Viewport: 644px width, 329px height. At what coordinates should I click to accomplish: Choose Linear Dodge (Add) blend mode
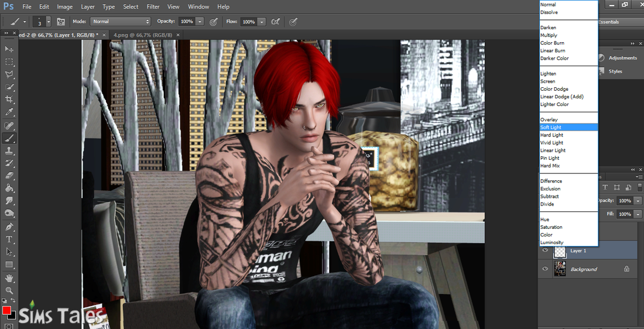(x=568, y=97)
